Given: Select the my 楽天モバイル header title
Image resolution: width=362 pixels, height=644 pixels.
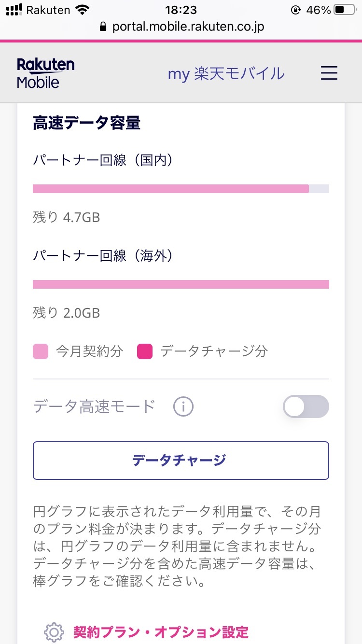Looking at the screenshot, I should tap(226, 74).
